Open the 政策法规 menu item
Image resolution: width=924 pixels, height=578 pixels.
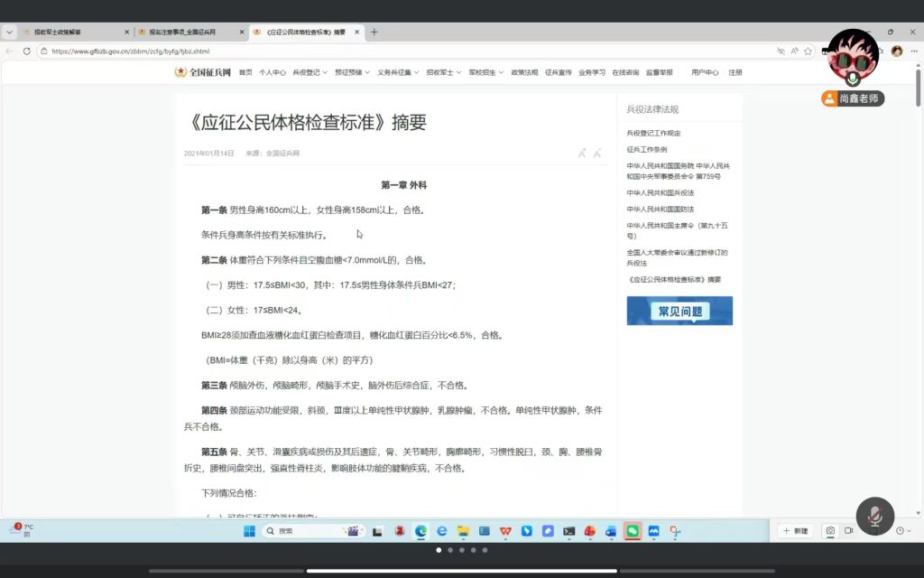click(524, 72)
